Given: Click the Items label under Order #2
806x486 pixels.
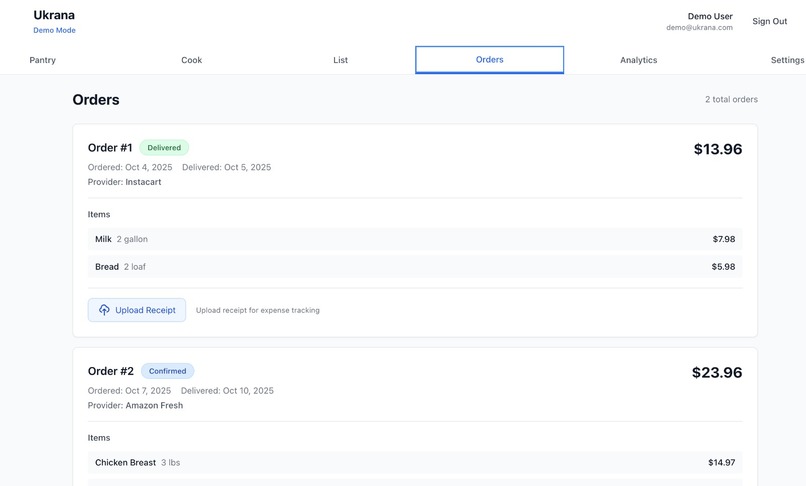Looking at the screenshot, I should point(99,438).
